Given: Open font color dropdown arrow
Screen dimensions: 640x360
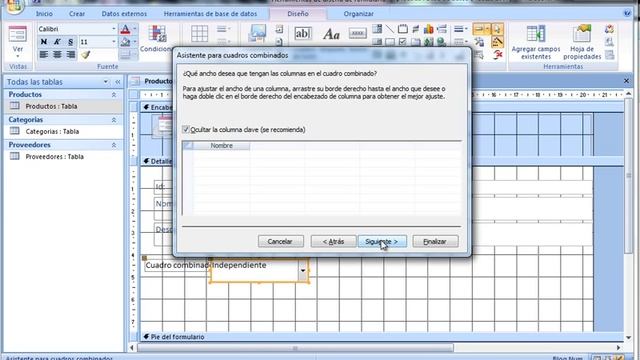Looking at the screenshot, I should [x=135, y=29].
